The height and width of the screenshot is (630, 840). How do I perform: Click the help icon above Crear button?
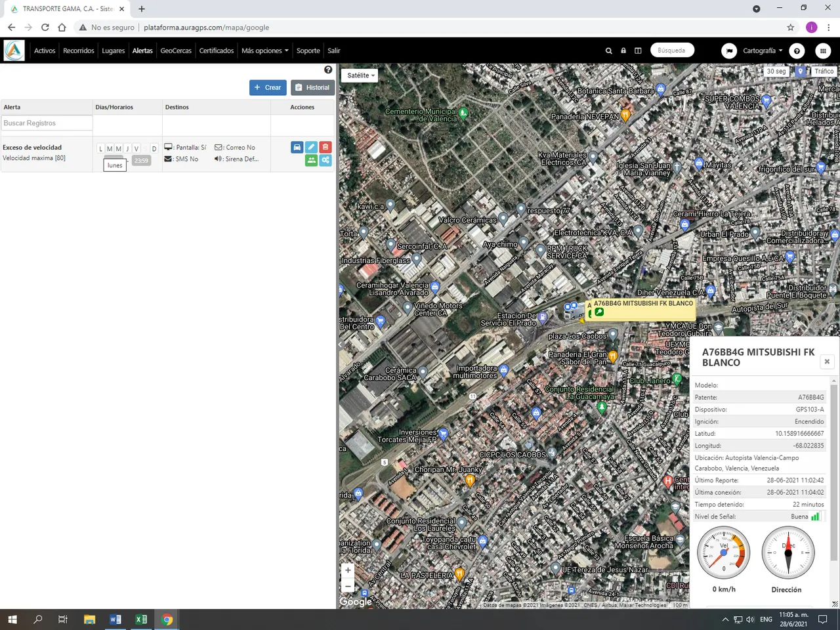point(328,70)
